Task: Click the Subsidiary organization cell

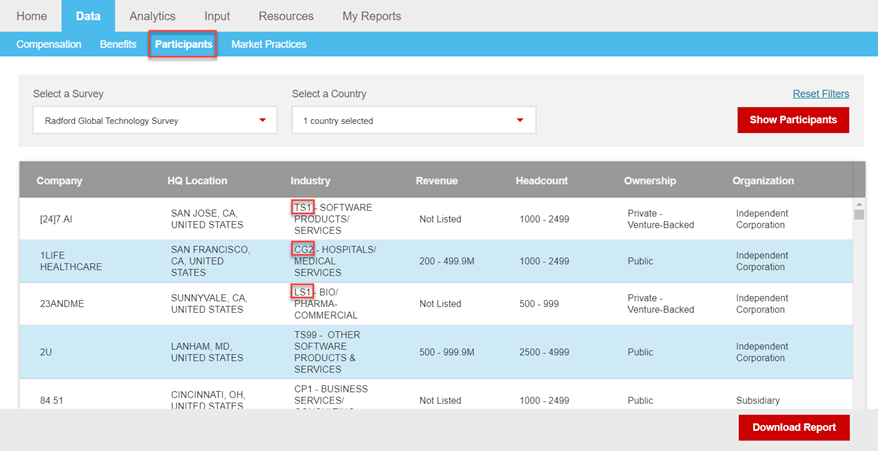Action: click(x=758, y=401)
